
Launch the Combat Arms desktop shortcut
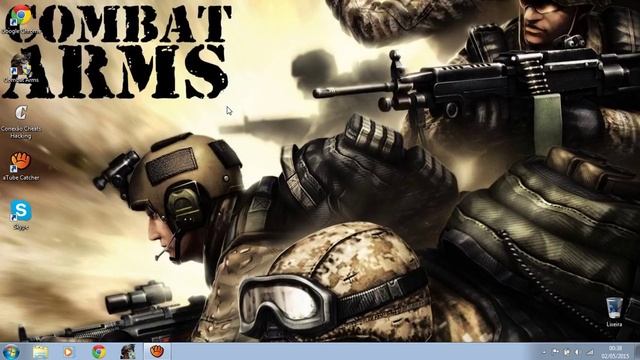tap(21, 68)
